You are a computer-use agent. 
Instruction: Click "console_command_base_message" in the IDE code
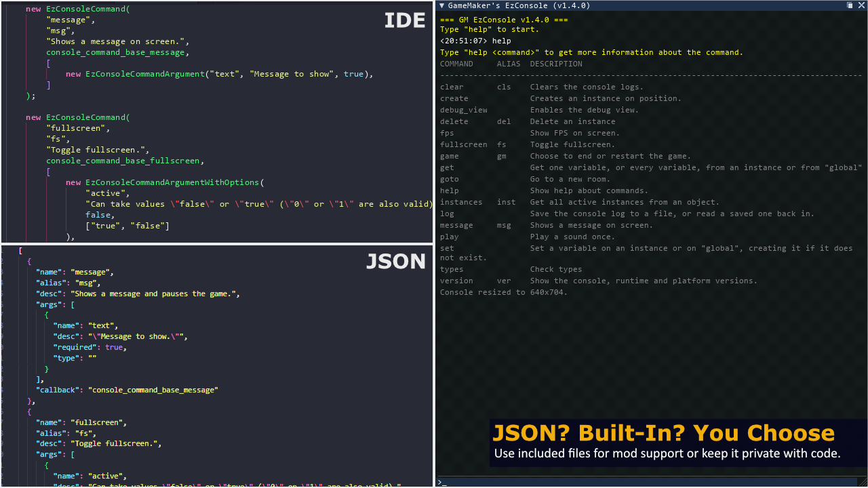pos(115,52)
